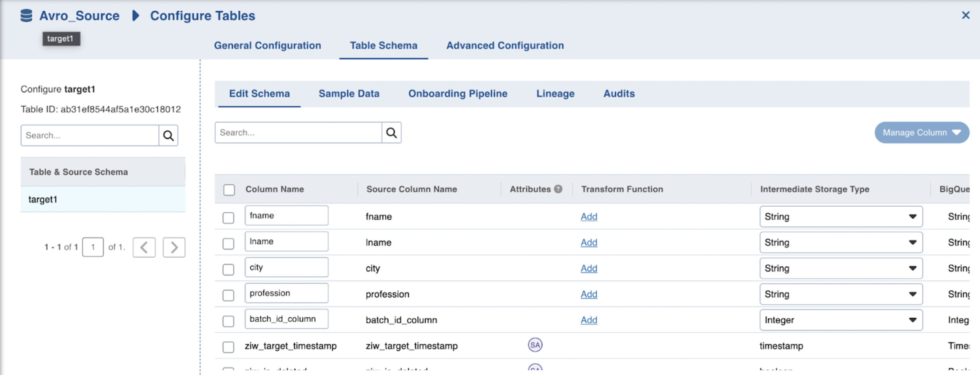Click the schema search magnifier icon
Image resolution: width=980 pixels, height=377 pixels.
[391, 132]
